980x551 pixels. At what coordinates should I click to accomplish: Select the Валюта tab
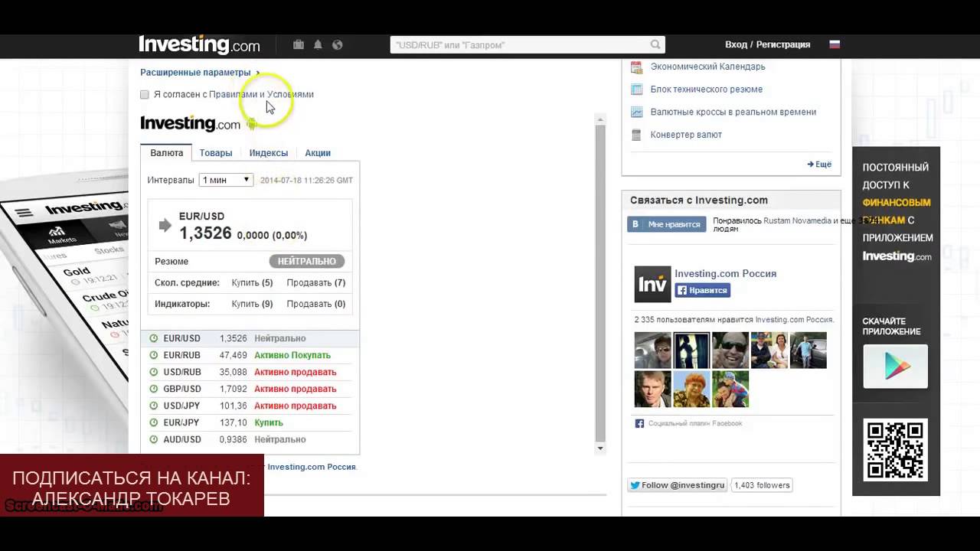[166, 153]
